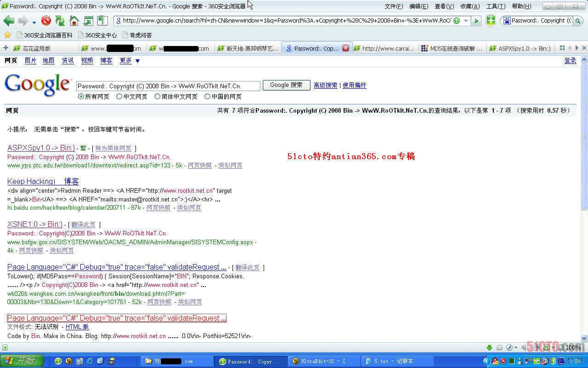Close the Password: Cop... tab
The width and height of the screenshot is (588, 368).
click(345, 48)
